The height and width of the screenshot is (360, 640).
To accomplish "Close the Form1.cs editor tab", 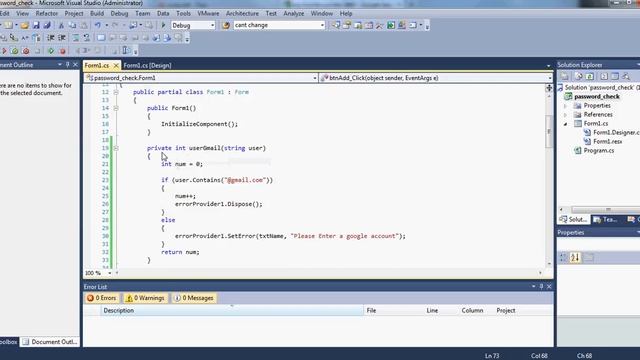I will tap(116, 65).
